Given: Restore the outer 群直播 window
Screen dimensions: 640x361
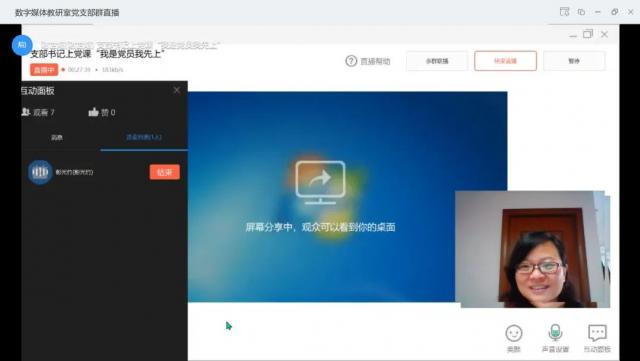Looking at the screenshot, I should 614,12.
